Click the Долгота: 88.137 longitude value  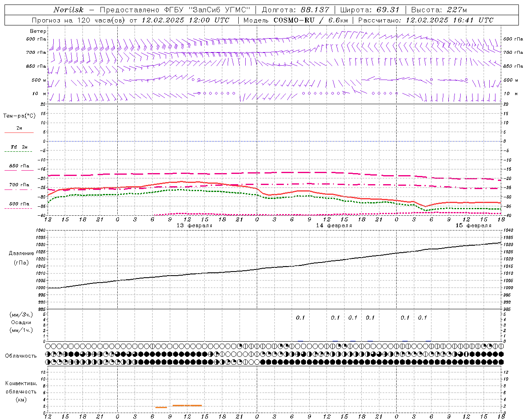[295, 10]
